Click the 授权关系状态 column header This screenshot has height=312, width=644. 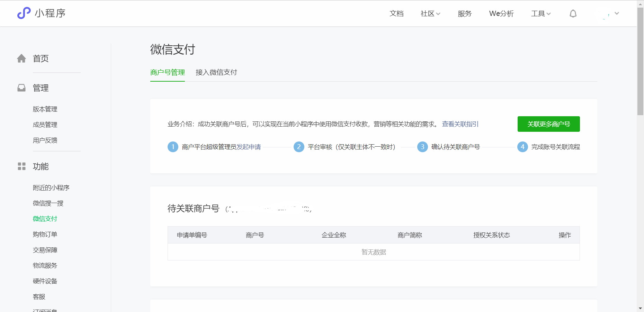[492, 235]
